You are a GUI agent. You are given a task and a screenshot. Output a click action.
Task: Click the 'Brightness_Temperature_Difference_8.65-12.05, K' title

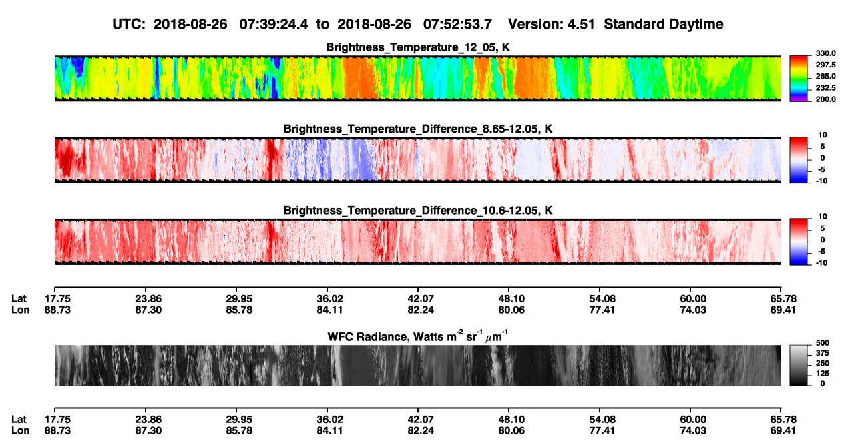point(418,129)
